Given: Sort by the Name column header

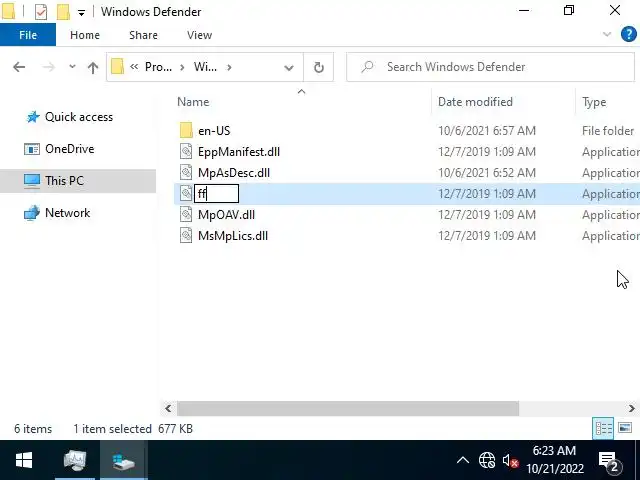Looking at the screenshot, I should pyautogui.click(x=193, y=102).
